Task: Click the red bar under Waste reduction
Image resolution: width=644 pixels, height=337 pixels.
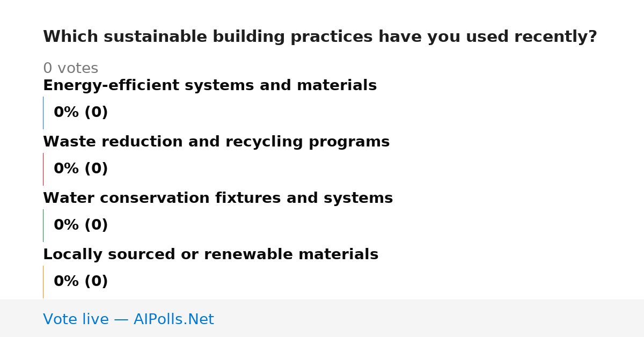Action: pos(43,169)
